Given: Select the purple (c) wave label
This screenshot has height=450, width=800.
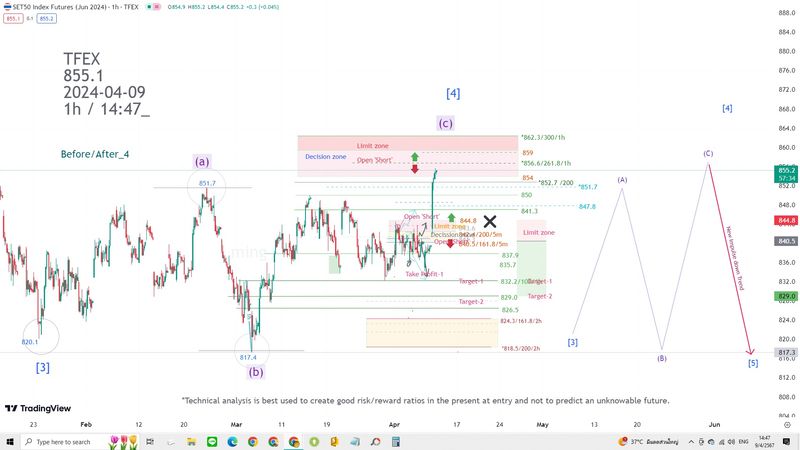Looking at the screenshot, I should [445, 123].
